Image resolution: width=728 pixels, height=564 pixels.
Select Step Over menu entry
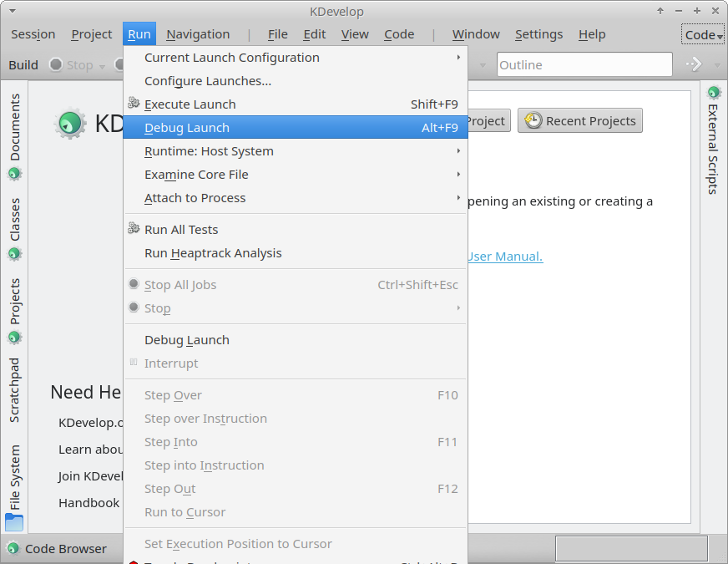(296, 395)
